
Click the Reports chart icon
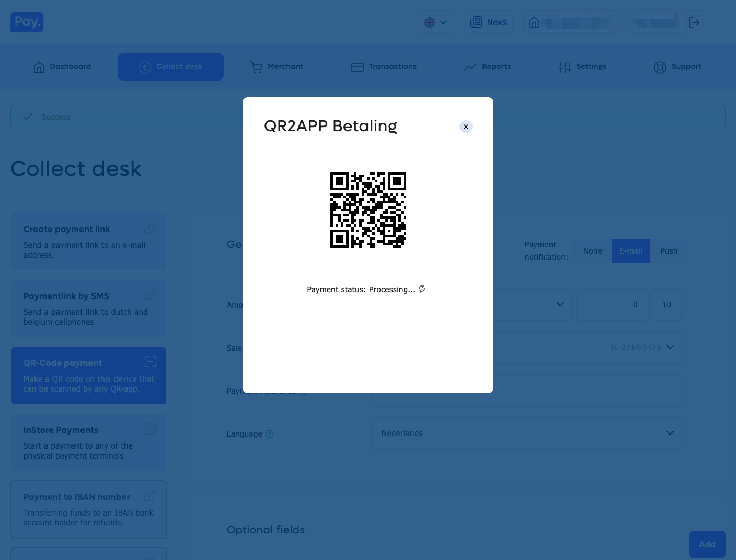click(470, 67)
